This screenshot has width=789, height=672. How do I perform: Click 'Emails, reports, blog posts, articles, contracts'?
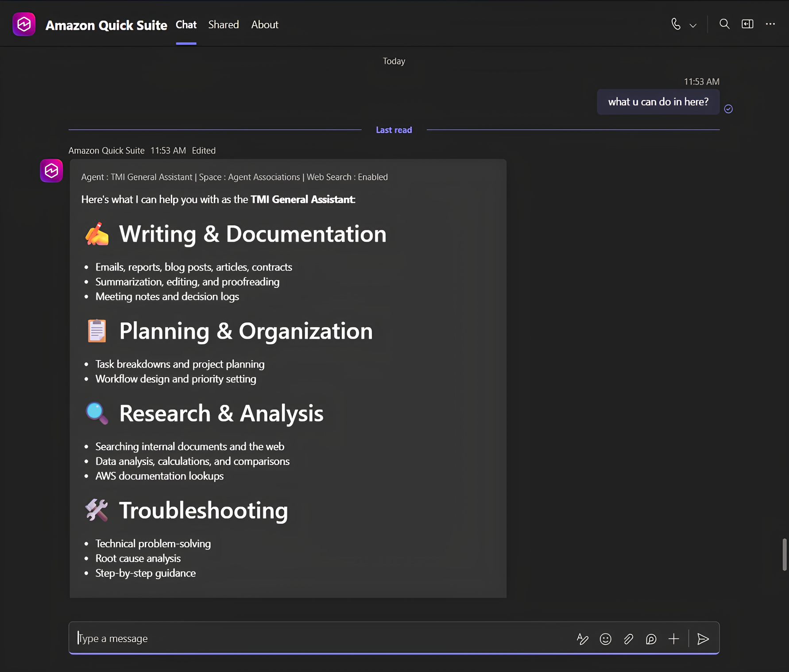point(194,267)
